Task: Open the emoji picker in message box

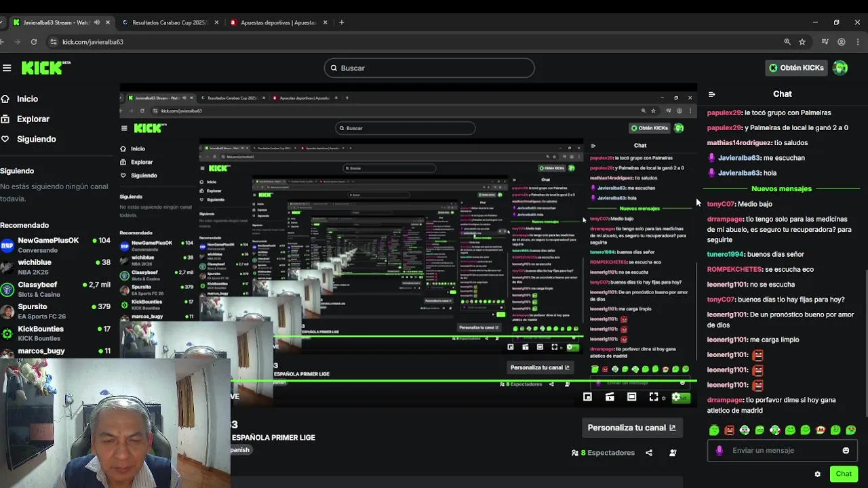Action: [x=846, y=450]
